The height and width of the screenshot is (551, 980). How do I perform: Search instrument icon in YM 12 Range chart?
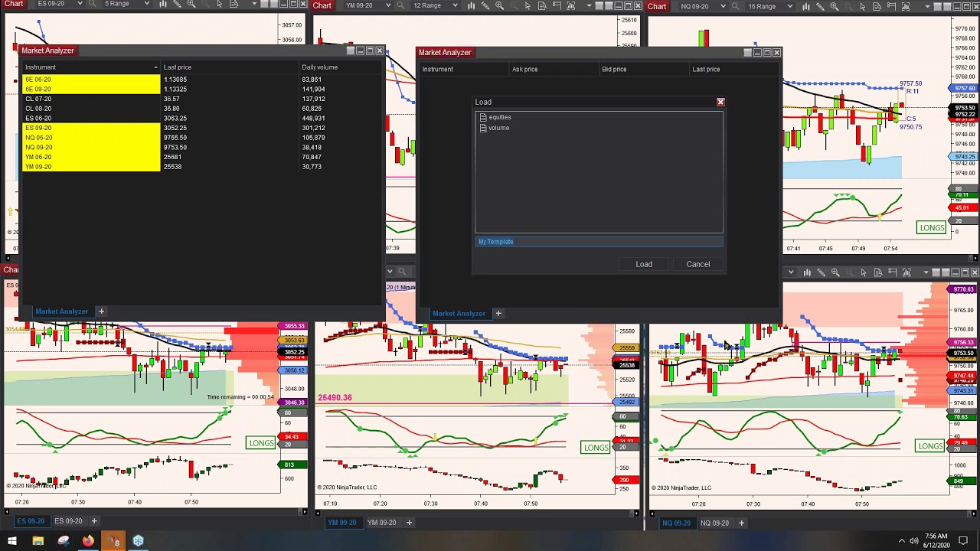pos(400,5)
